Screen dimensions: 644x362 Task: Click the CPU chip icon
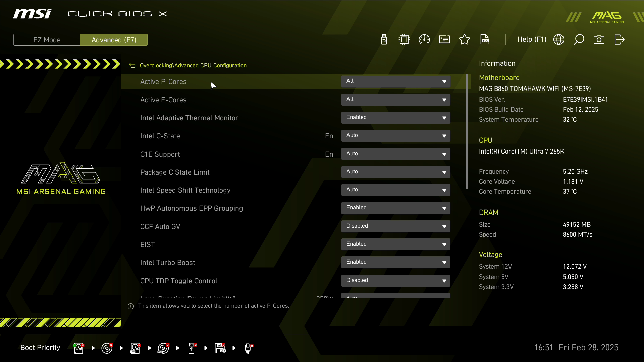coord(404,40)
